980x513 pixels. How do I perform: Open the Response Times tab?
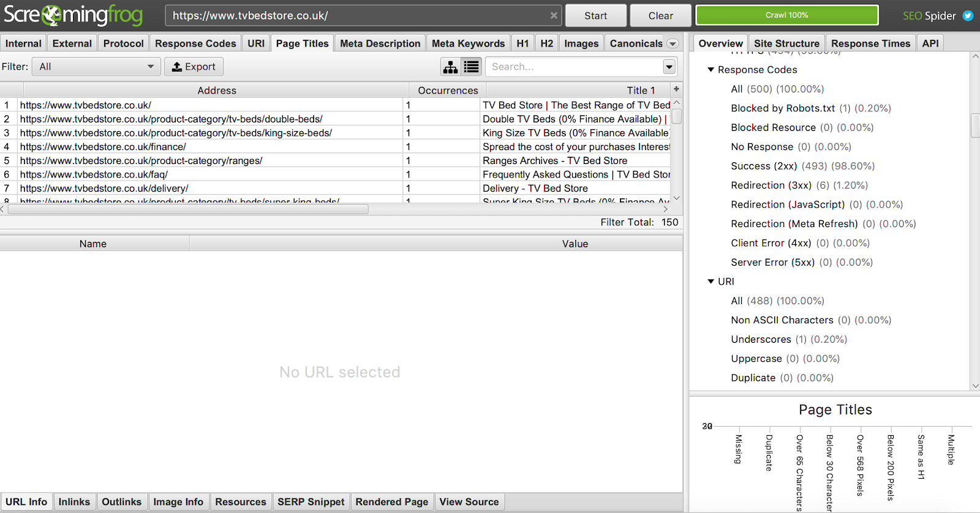point(870,43)
